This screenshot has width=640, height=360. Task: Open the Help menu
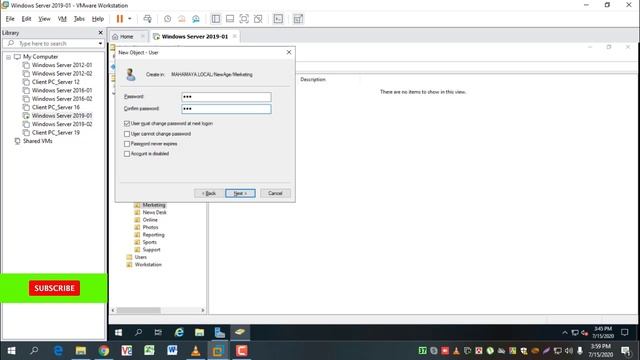pyautogui.click(x=98, y=19)
